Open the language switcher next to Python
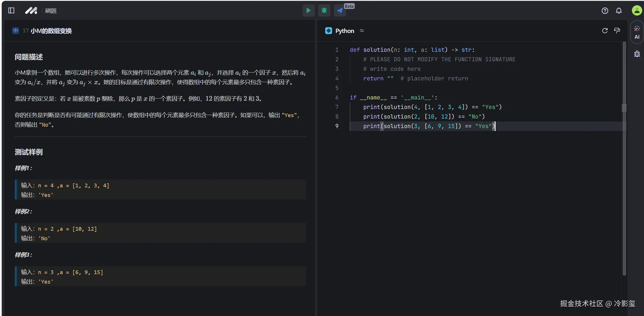644x316 pixels. point(362,31)
